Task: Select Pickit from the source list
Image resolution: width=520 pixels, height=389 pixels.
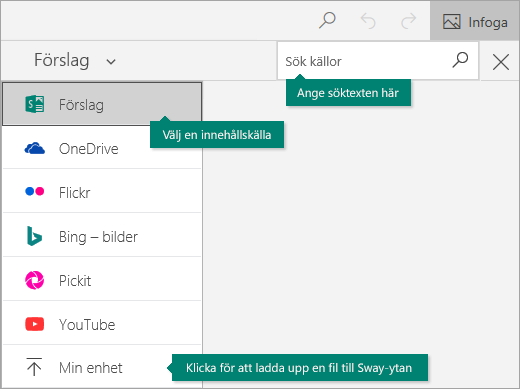Action: pos(102,280)
